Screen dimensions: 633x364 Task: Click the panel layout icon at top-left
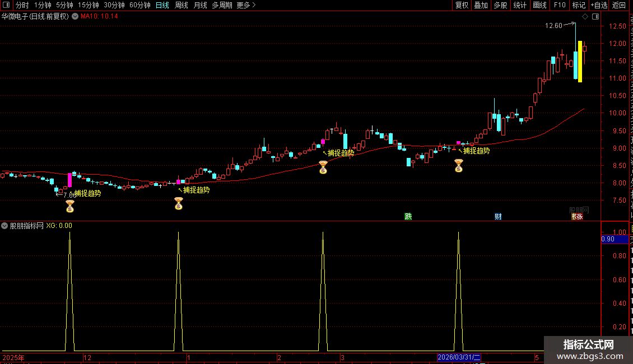tap(6, 5)
